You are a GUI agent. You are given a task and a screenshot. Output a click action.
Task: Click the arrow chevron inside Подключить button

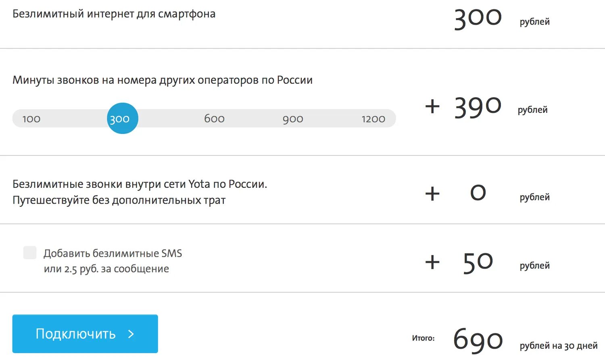click(131, 334)
